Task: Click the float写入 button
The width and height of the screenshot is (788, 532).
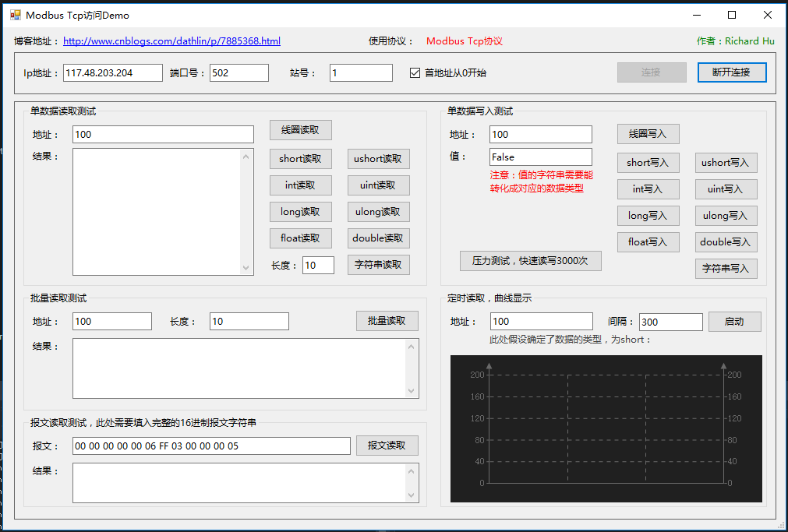Action: pyautogui.click(x=648, y=242)
